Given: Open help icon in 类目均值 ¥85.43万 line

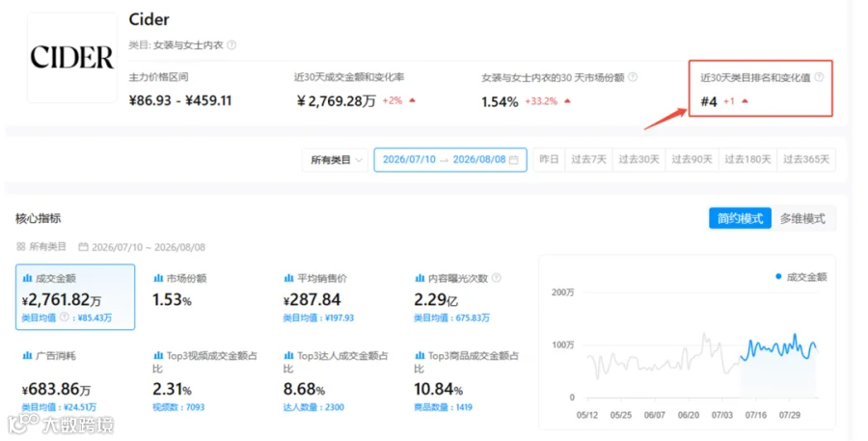Looking at the screenshot, I should (65, 317).
